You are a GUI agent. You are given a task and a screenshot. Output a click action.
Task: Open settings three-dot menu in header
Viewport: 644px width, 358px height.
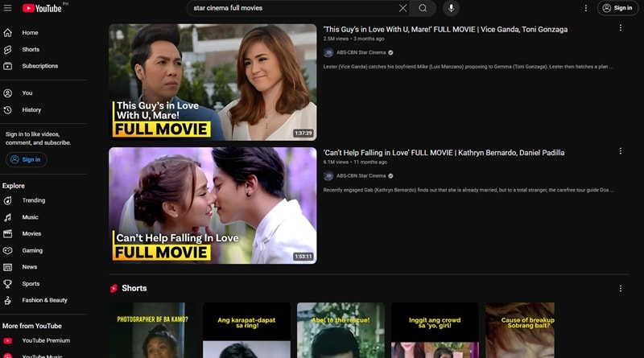click(586, 8)
